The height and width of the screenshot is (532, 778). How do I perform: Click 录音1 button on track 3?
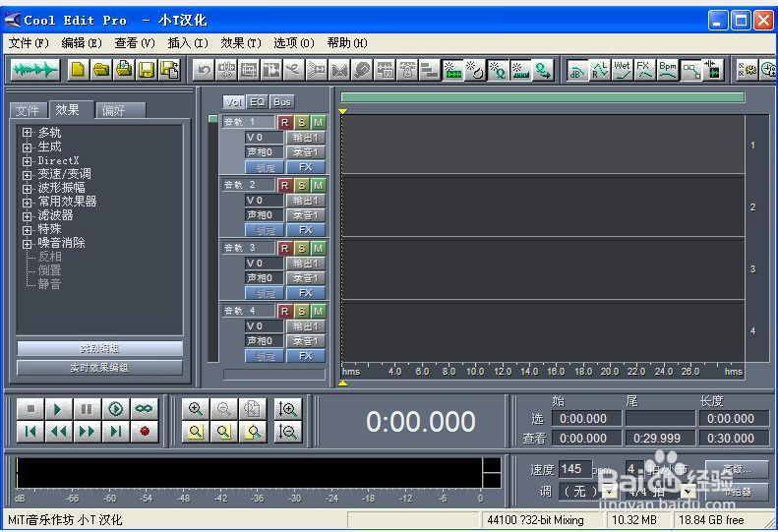[306, 278]
